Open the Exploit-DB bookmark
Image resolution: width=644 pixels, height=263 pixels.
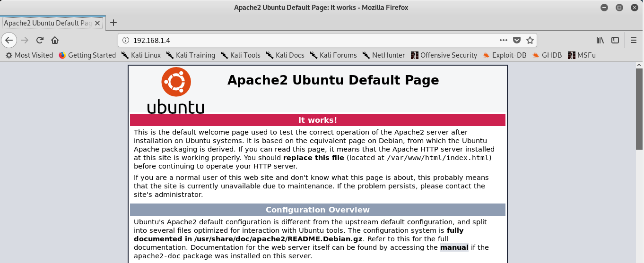(505, 55)
